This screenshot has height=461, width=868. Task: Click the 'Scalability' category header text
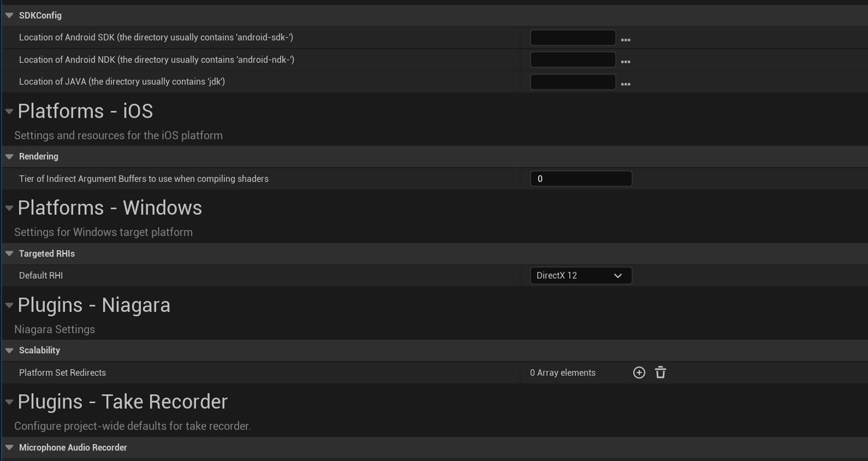point(39,350)
